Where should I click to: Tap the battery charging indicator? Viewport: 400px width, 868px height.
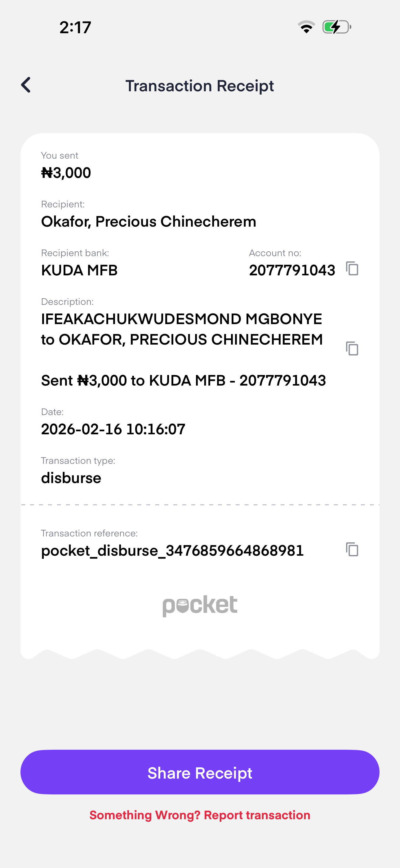[x=336, y=27]
